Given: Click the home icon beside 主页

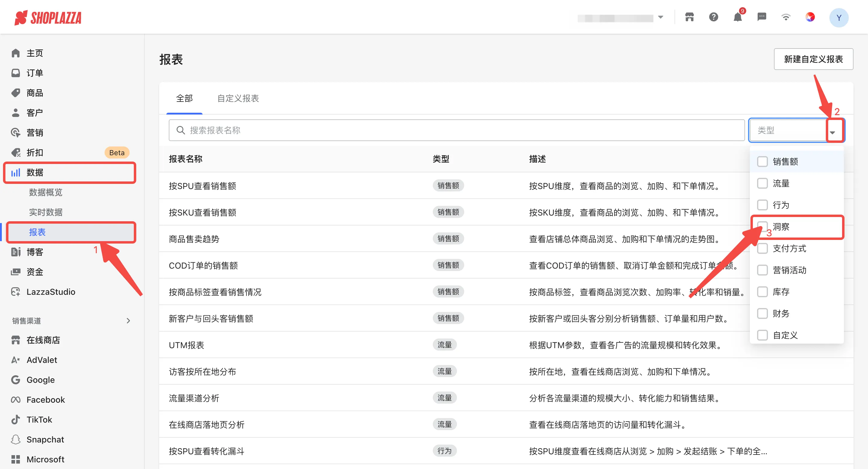Looking at the screenshot, I should tap(15, 53).
